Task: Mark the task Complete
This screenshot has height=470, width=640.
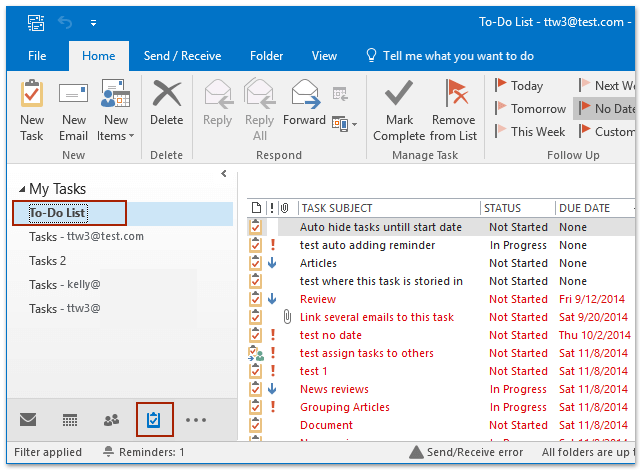Action: point(399,110)
